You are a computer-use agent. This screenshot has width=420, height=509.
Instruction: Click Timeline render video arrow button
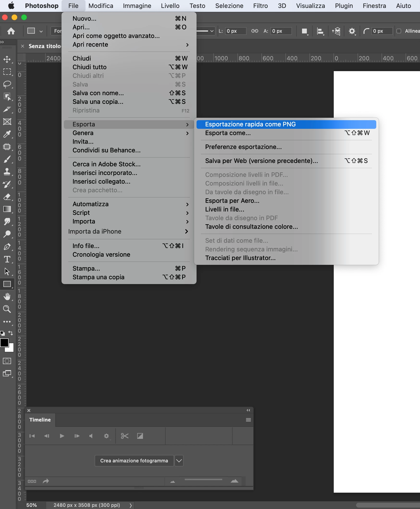[x=46, y=481]
